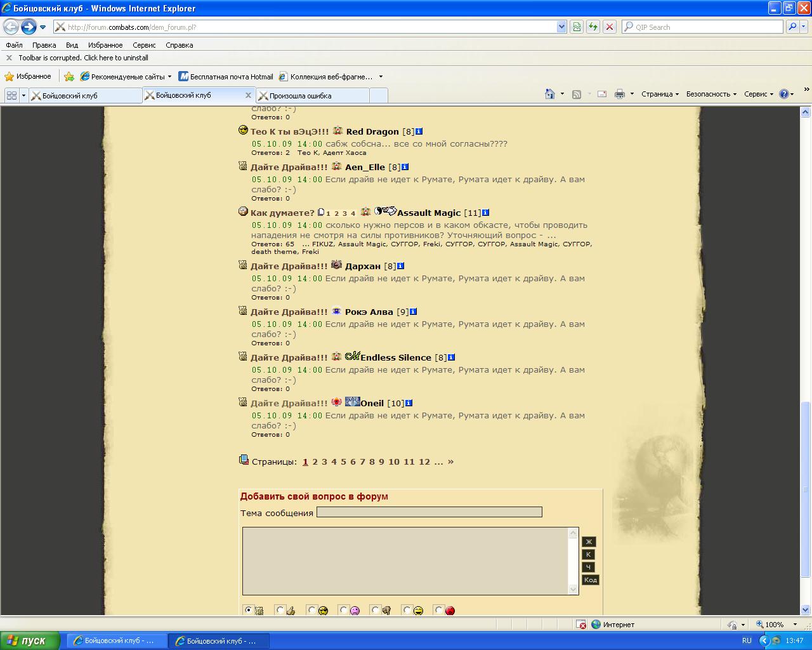The image size is (812, 650).
Task: Click the пуск Start button
Action: pyautogui.click(x=30, y=640)
